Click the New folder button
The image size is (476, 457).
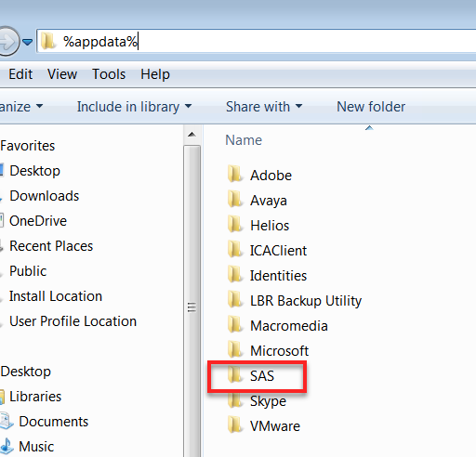point(371,107)
